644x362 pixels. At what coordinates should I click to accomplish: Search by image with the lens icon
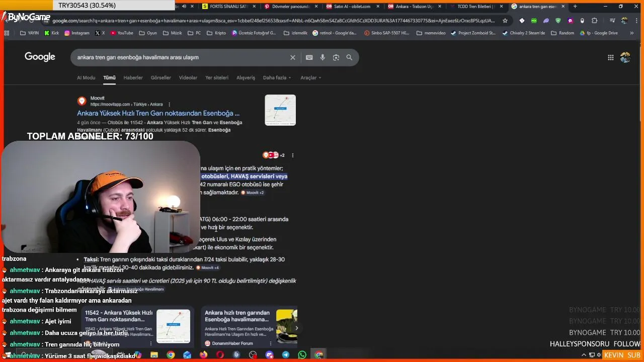click(336, 57)
